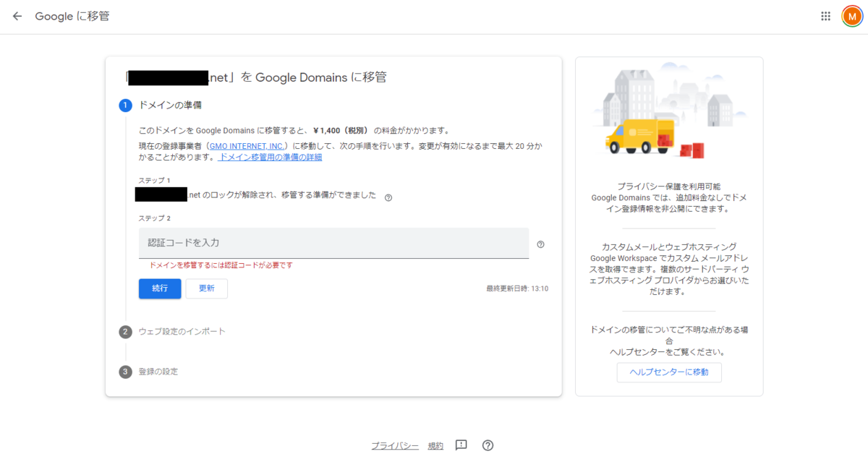
Task: Click the カスタムメールとウェブホスティング heading
Action: tap(669, 247)
